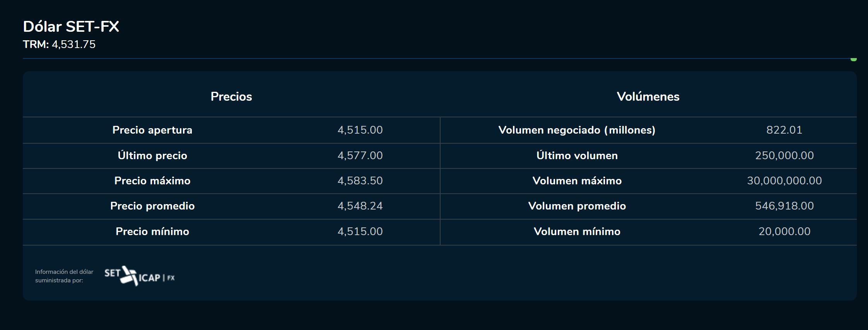The width and height of the screenshot is (868, 330).
Task: Click the Precio promedio label
Action: point(152,206)
